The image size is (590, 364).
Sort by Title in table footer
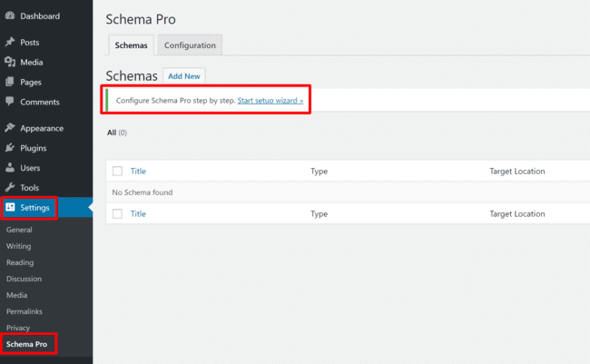tap(138, 214)
